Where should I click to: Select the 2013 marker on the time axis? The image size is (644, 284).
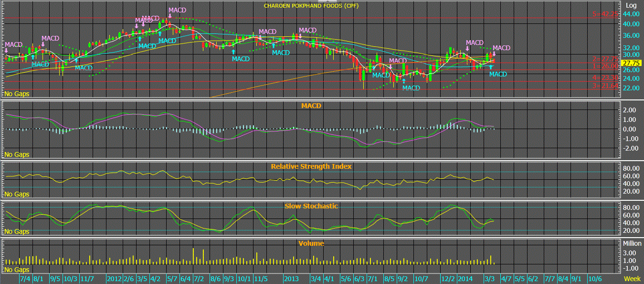click(291, 278)
